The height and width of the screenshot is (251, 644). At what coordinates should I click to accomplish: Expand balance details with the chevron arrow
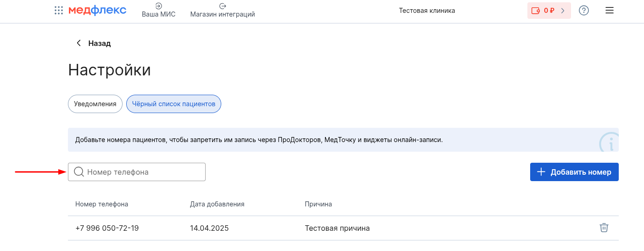tap(563, 11)
